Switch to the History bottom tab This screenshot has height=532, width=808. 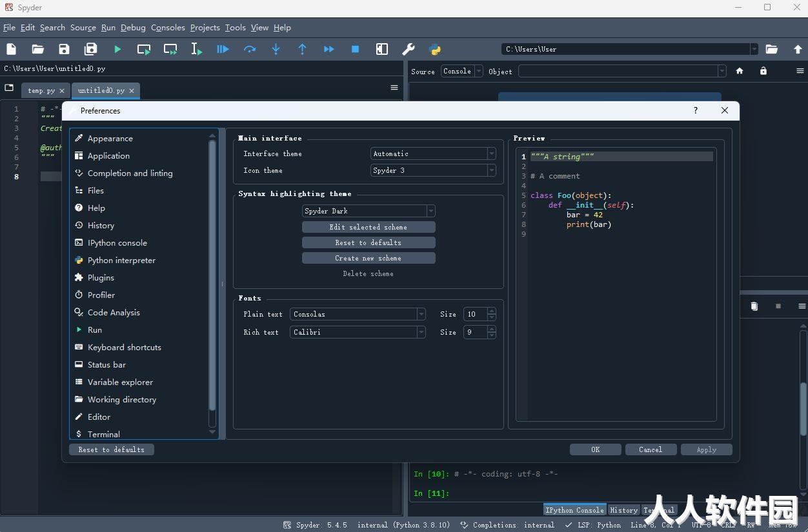pos(623,510)
